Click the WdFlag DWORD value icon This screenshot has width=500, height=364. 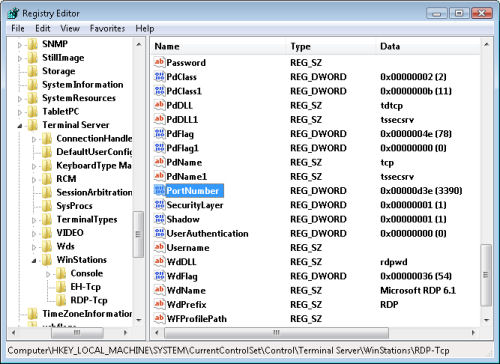(159, 276)
